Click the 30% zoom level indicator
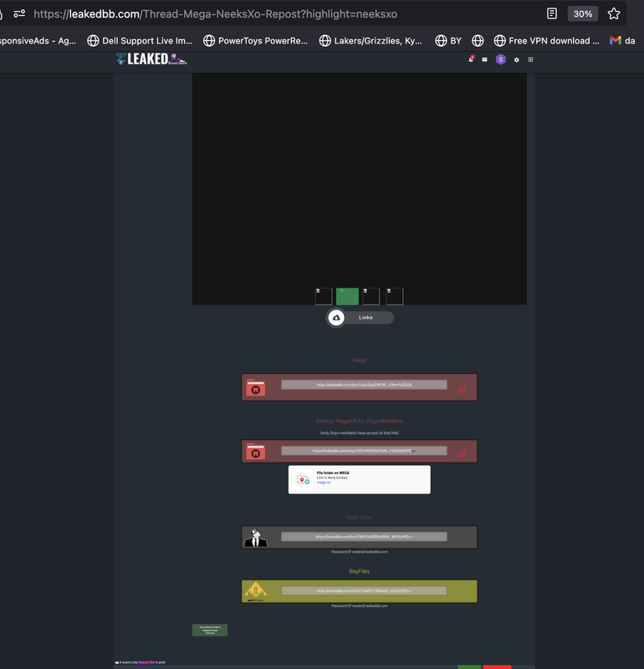Screen dimensions: 644x669 tap(583, 13)
